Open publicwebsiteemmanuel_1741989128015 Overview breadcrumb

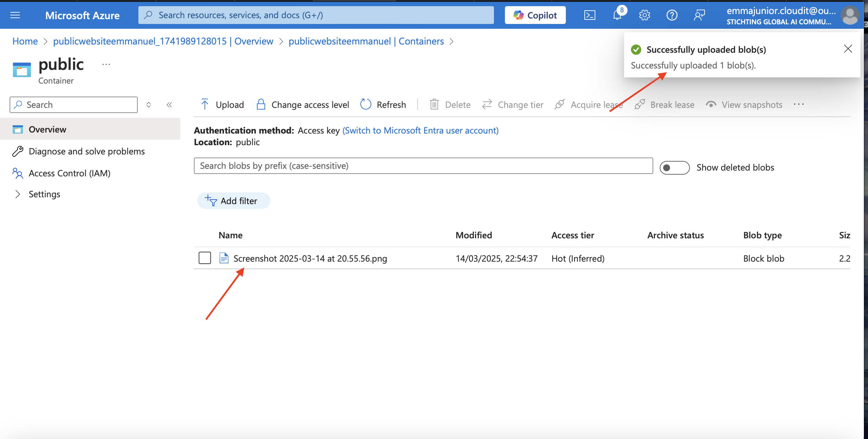click(163, 41)
